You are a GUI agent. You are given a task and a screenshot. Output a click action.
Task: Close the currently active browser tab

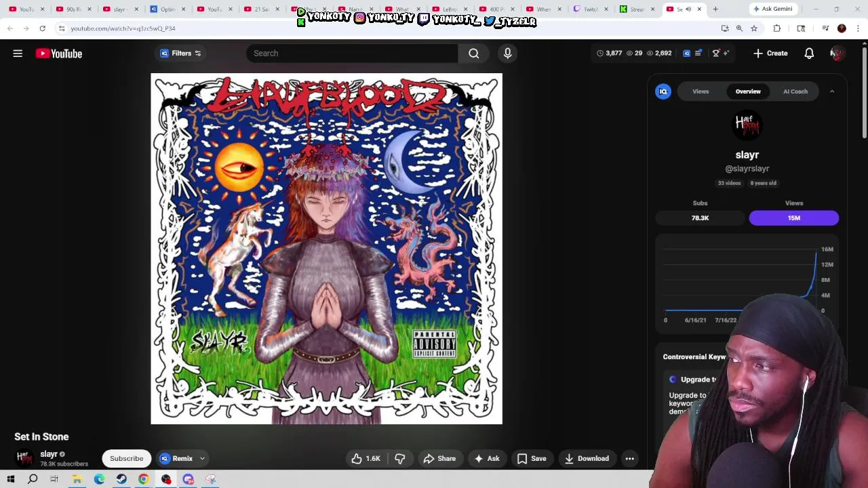point(699,9)
